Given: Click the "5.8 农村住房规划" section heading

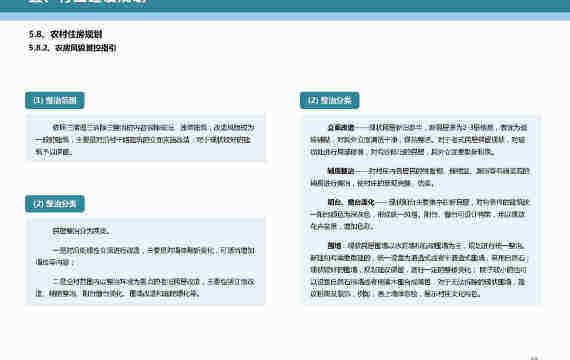Looking at the screenshot, I should (x=65, y=34).
